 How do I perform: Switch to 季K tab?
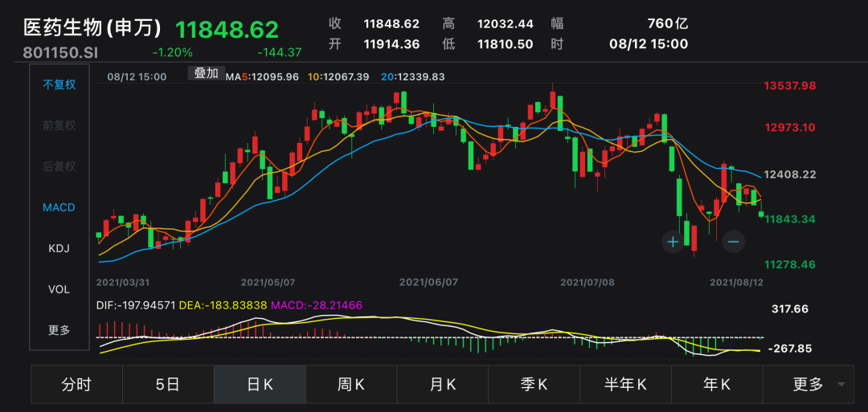[534, 385]
